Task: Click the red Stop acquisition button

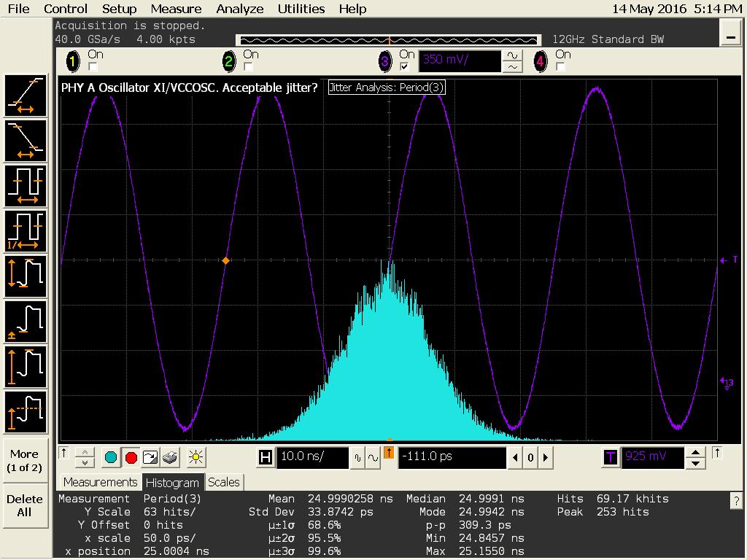Action: tap(131, 458)
